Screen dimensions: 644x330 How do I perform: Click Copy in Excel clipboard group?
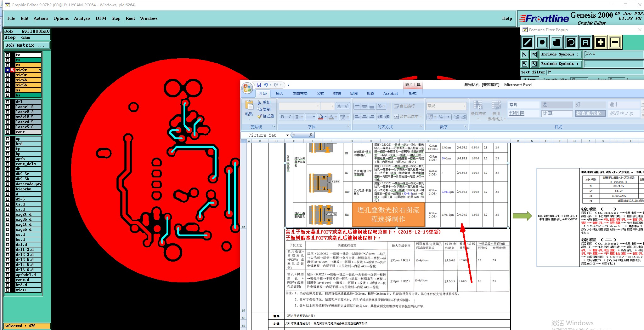point(264,109)
